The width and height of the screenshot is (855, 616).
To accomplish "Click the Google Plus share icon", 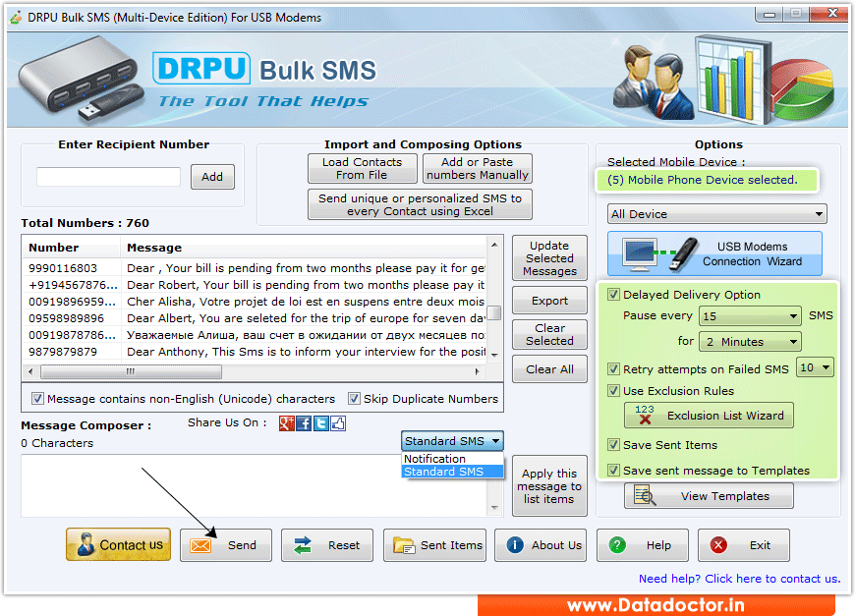I will (286, 423).
